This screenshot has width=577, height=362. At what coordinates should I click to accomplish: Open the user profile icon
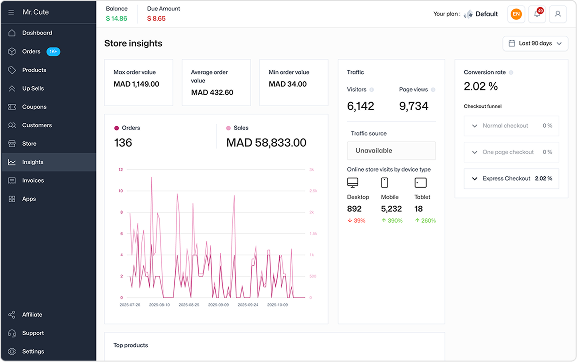coord(558,14)
